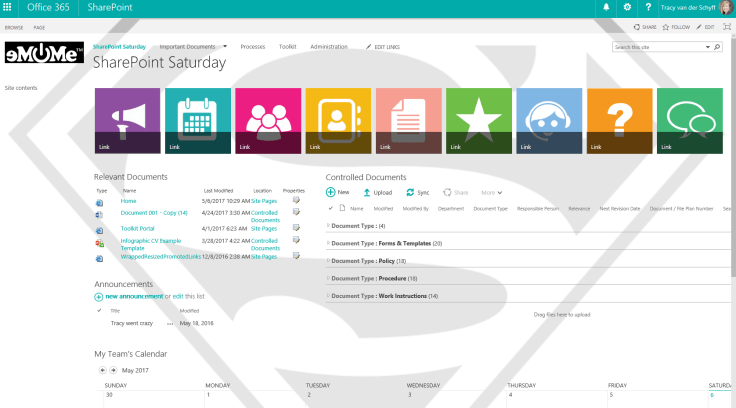
Task: Open the notifications bell
Action: click(606, 8)
